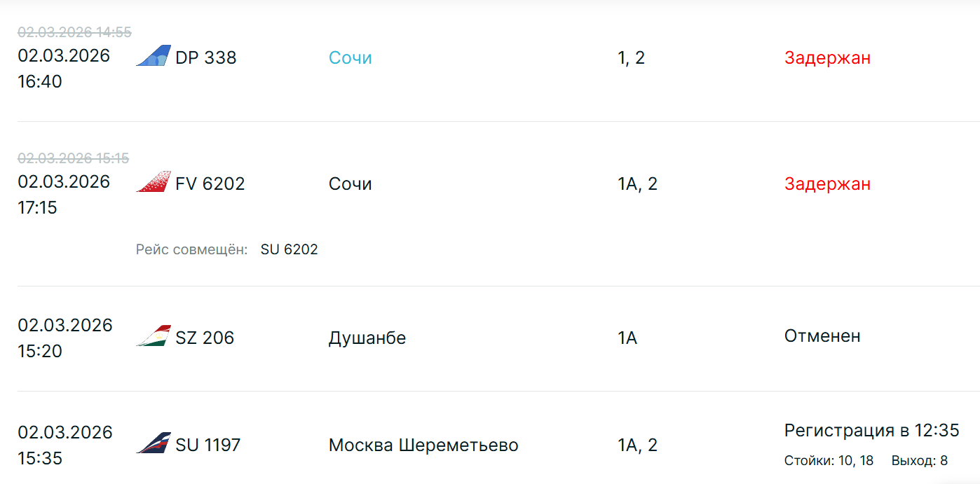
Task: Click the Задержан status for FV 6202
Action: [x=827, y=184]
